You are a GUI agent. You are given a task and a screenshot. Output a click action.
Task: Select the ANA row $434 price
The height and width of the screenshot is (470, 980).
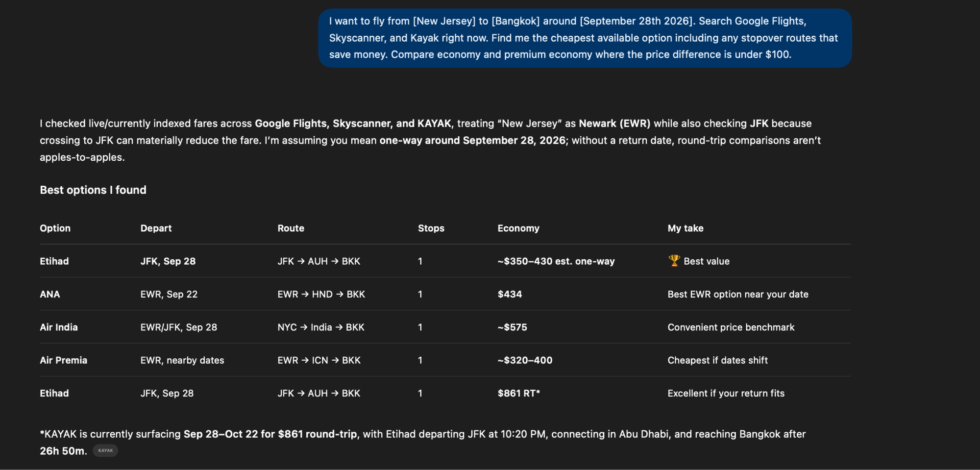[510, 294]
